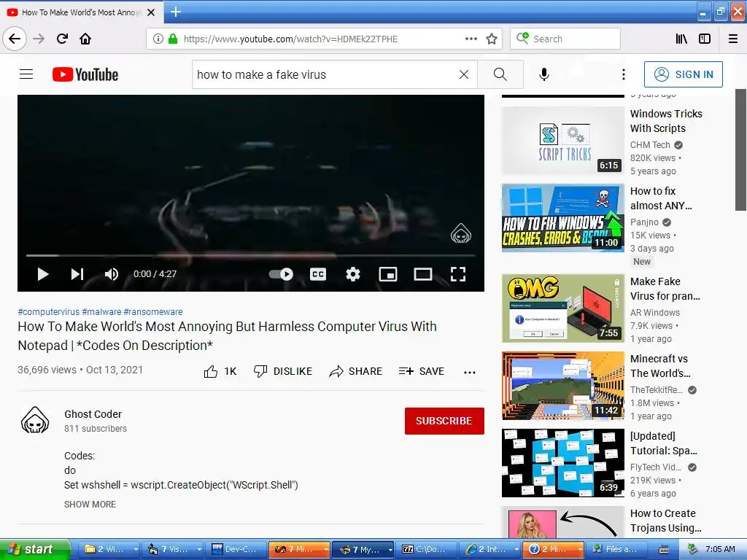
Task: Open the #computervirus hashtag link
Action: (x=49, y=312)
